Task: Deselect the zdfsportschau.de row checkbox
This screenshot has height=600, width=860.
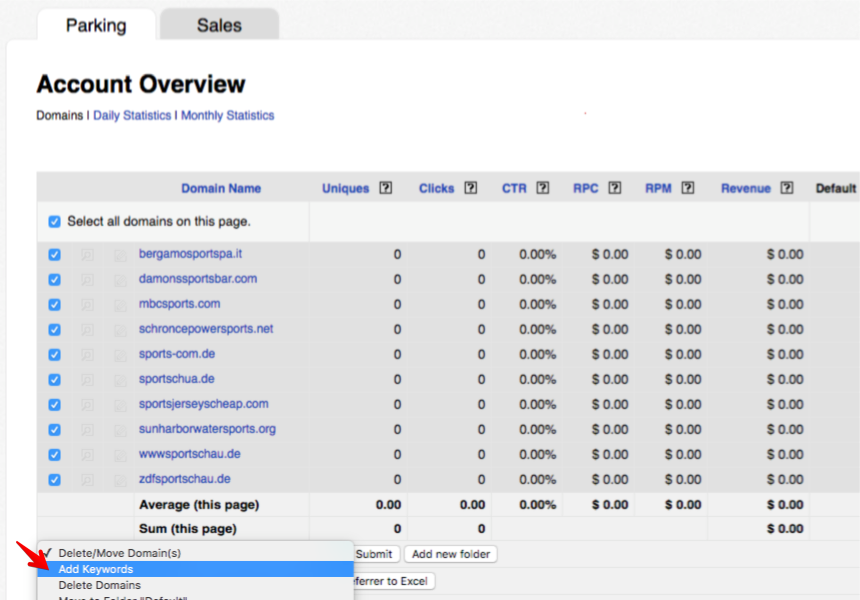Action: point(55,480)
